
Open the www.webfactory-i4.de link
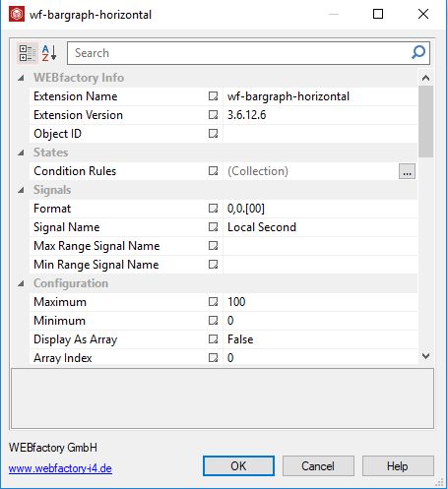tap(60, 468)
